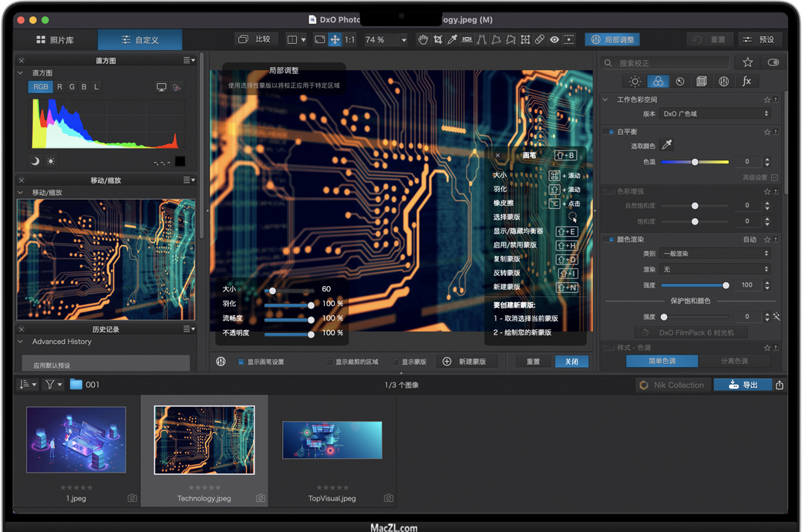Show shadow clipping with the moon icon

point(35,161)
